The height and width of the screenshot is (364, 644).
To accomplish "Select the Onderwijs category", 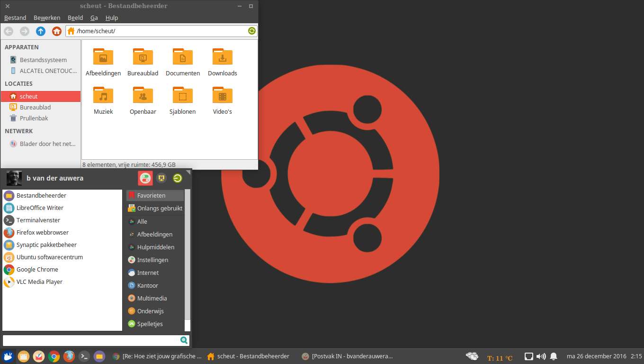I will 155,311.
